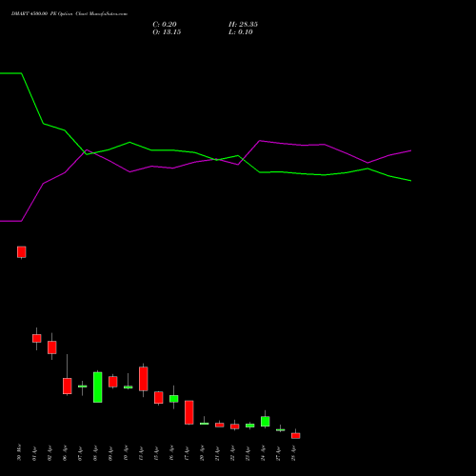Click the red candlestick for 06 Apr

68,386
